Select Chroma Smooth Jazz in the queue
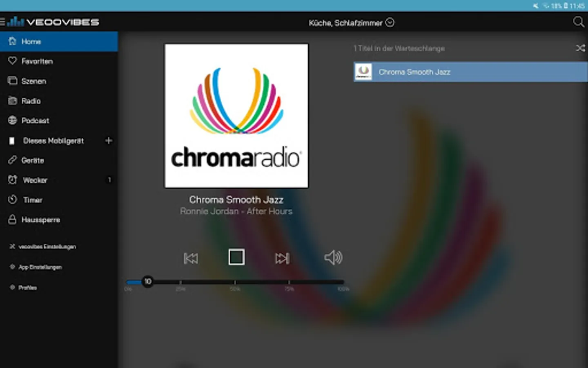This screenshot has width=588, height=368. click(470, 72)
